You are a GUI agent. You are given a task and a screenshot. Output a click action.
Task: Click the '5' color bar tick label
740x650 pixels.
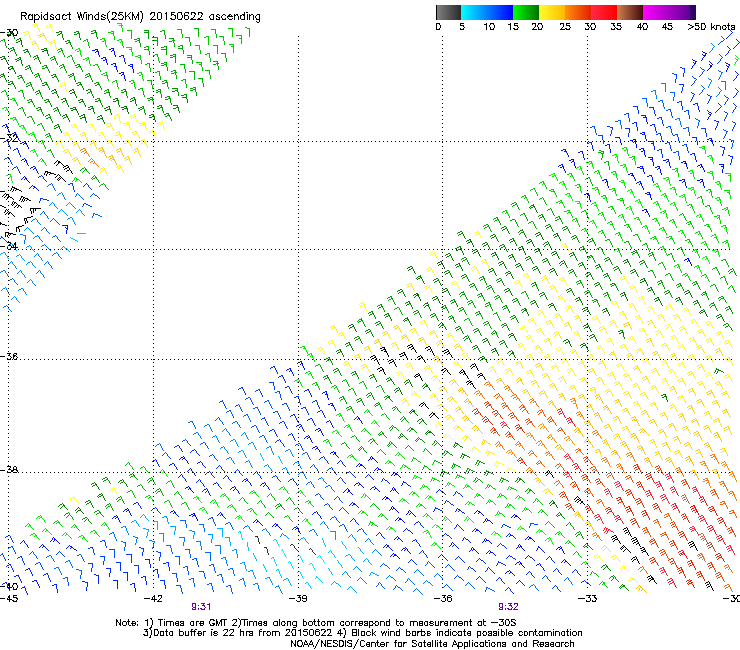tap(462, 27)
